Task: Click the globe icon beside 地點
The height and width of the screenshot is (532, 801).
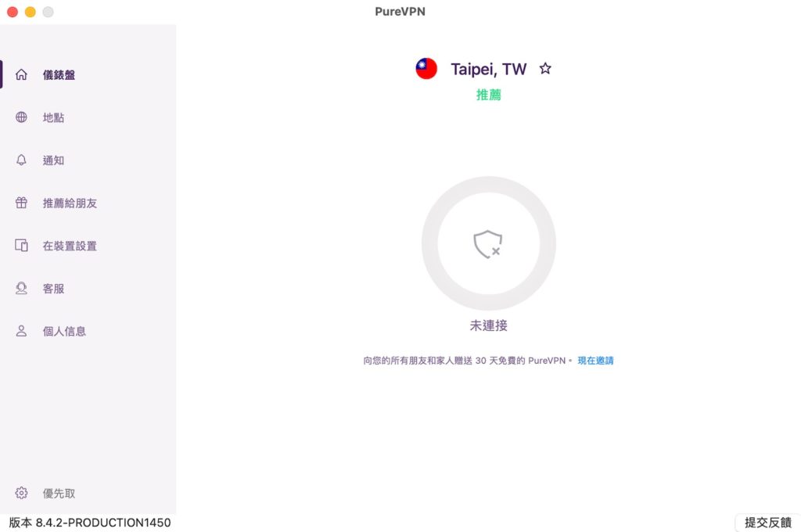Action: (x=21, y=117)
